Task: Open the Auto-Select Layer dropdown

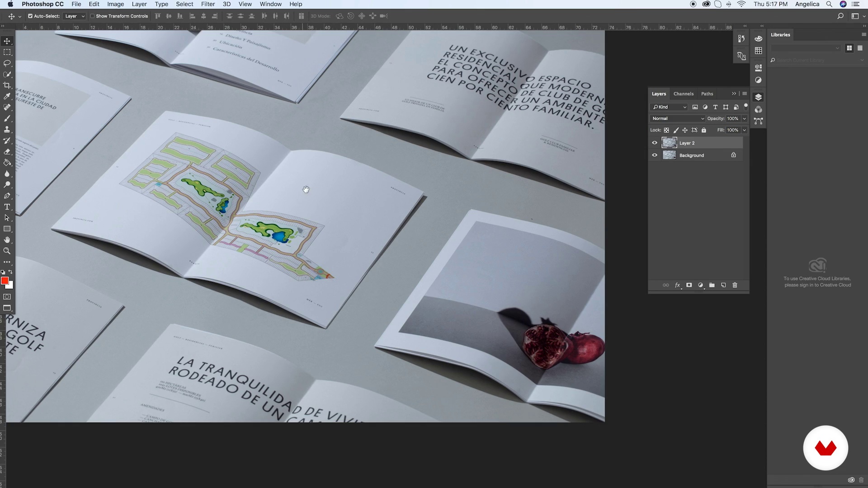Action: tap(75, 16)
